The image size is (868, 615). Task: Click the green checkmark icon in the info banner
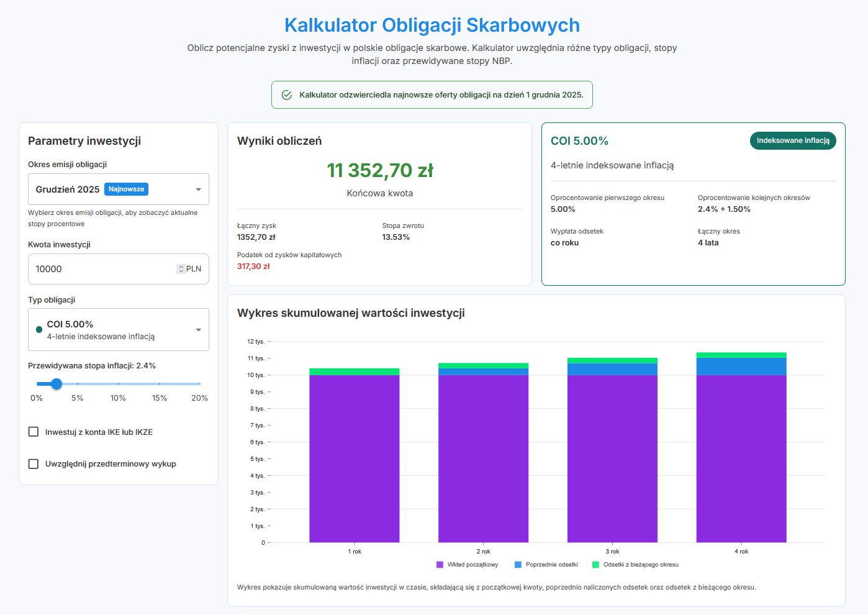pos(287,94)
